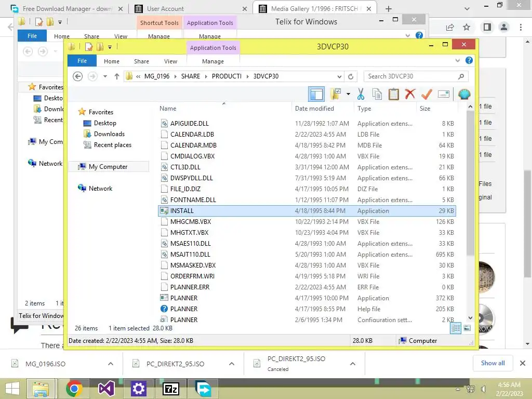
Task: Select the INSTALL application file
Action: (307, 211)
